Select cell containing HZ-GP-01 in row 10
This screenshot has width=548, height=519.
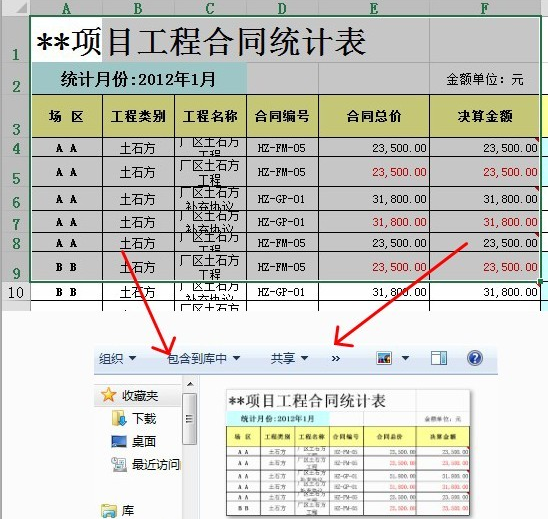282,292
